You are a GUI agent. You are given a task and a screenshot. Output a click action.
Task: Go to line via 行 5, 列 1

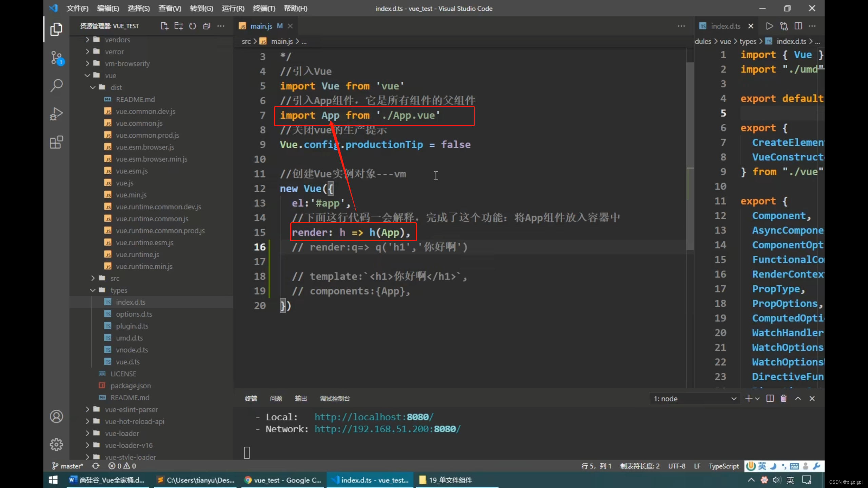[x=596, y=466]
